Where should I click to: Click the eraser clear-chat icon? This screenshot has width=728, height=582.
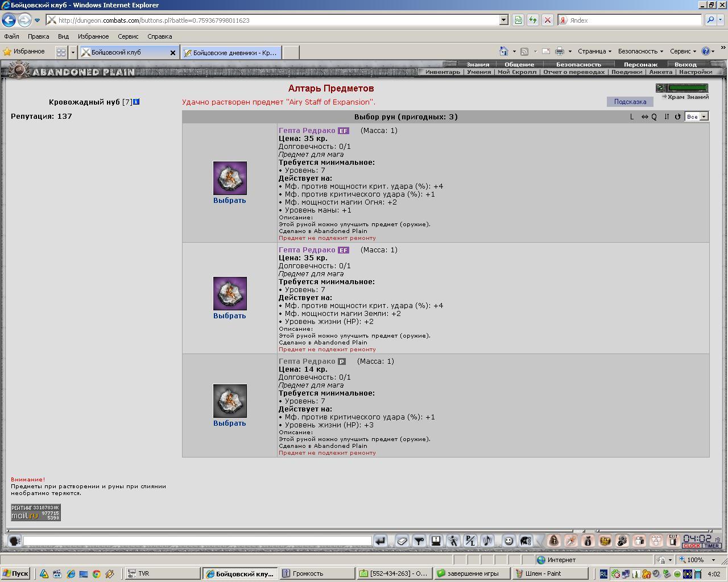pyautogui.click(x=402, y=541)
